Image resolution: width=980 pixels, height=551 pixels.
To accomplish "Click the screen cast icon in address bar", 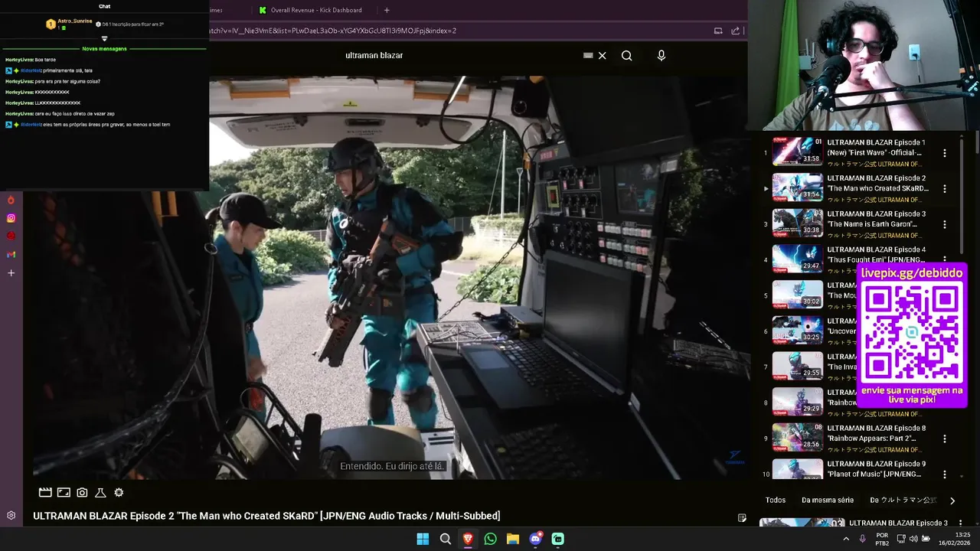I will coord(718,31).
